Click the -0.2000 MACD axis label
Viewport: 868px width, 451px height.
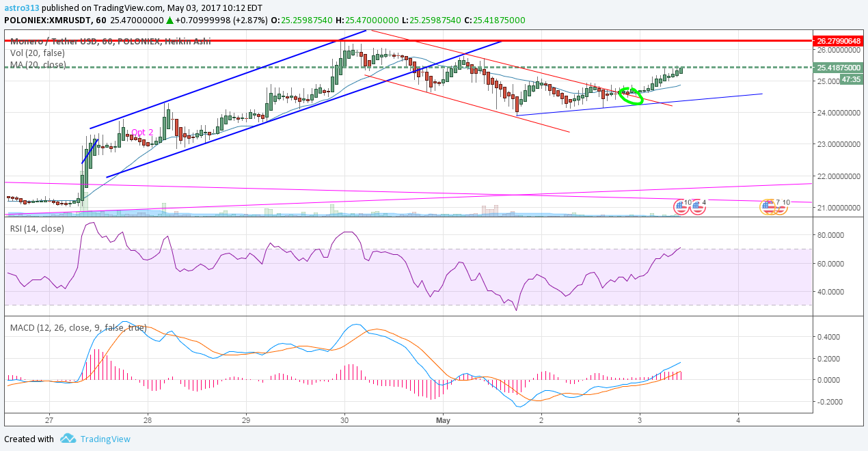(x=830, y=402)
